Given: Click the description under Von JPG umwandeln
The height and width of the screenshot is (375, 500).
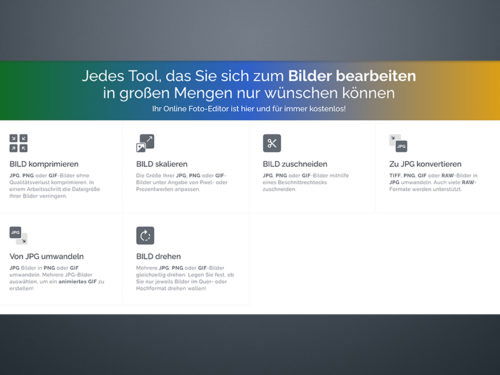Looking at the screenshot, I should (x=57, y=278).
